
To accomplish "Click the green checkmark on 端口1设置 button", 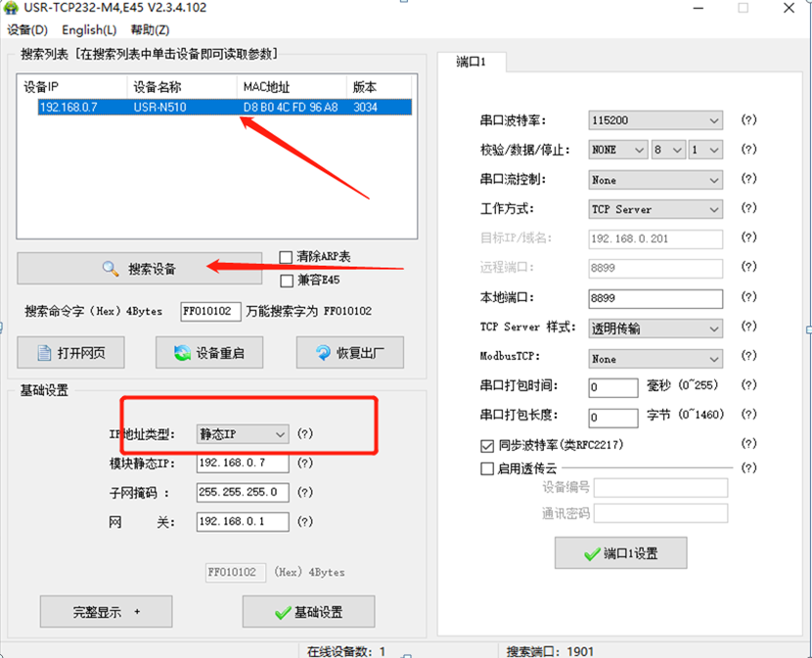I will pos(592,554).
